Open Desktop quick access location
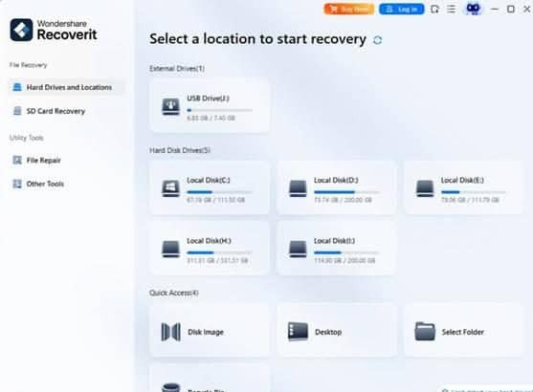This screenshot has height=392, width=533. 337,331
